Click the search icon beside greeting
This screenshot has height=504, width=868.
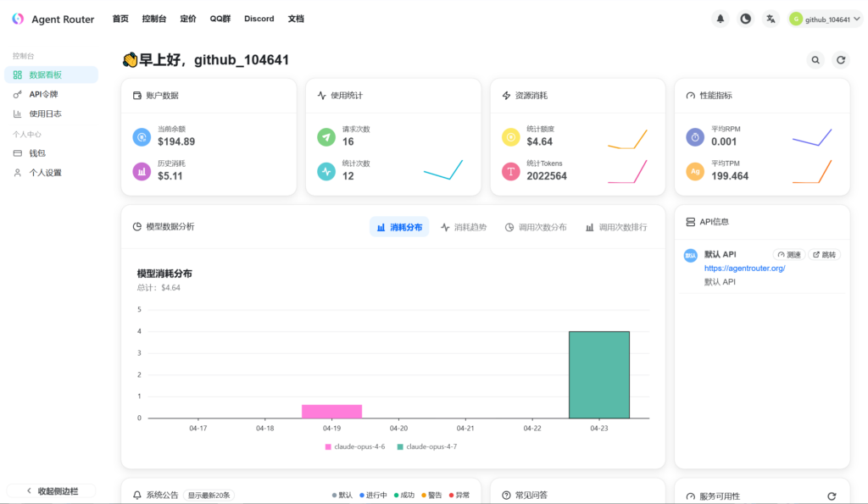(x=815, y=60)
